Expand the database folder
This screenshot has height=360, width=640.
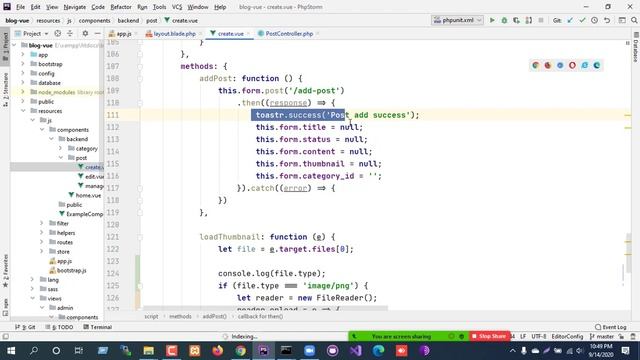tap(23, 83)
